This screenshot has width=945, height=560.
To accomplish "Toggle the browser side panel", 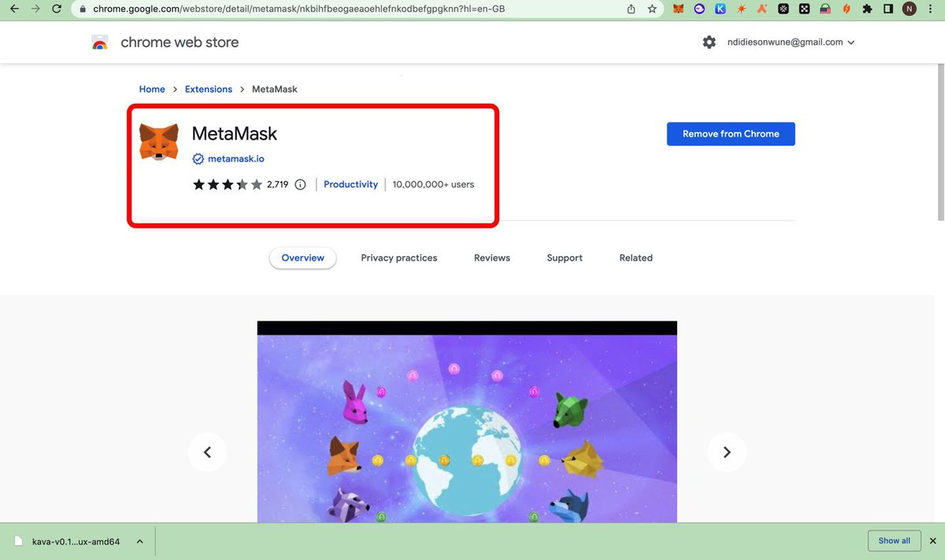I will (888, 9).
